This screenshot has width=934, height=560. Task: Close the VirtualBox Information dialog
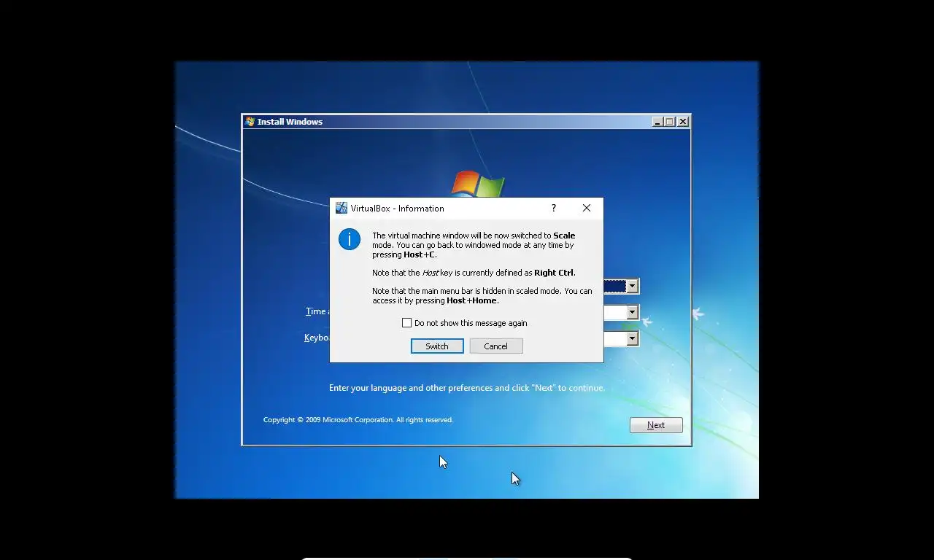[587, 208]
